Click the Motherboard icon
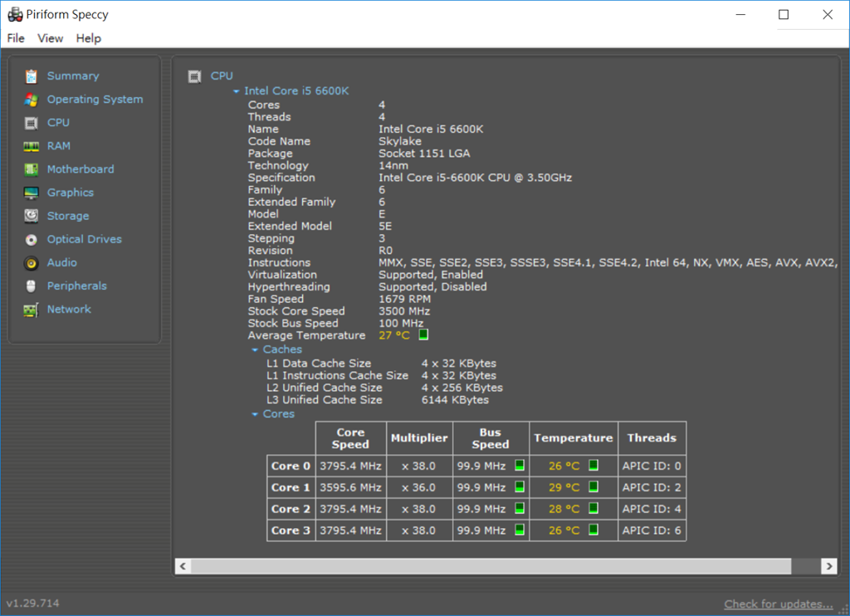 (x=32, y=169)
